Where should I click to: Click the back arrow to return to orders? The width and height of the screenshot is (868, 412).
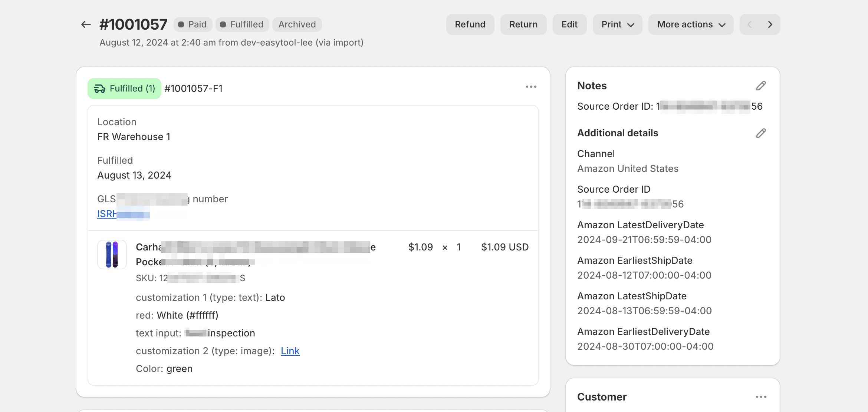coord(85,24)
